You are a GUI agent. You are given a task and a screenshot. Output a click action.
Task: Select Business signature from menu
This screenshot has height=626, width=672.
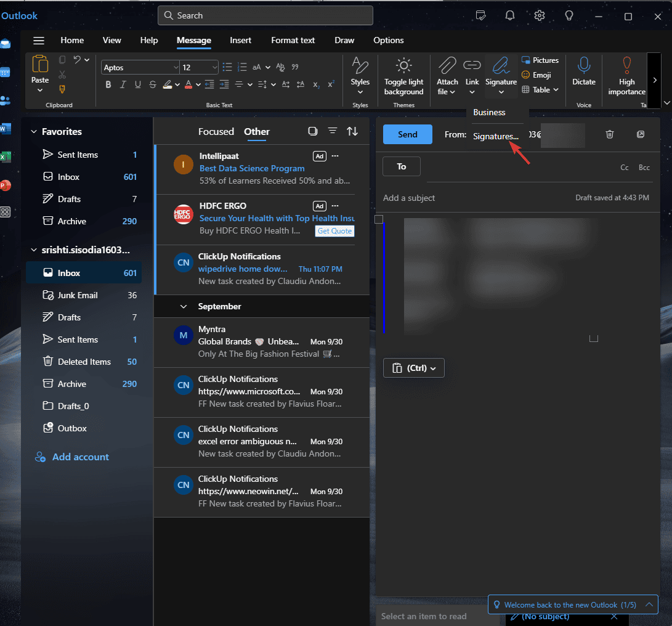coord(489,112)
